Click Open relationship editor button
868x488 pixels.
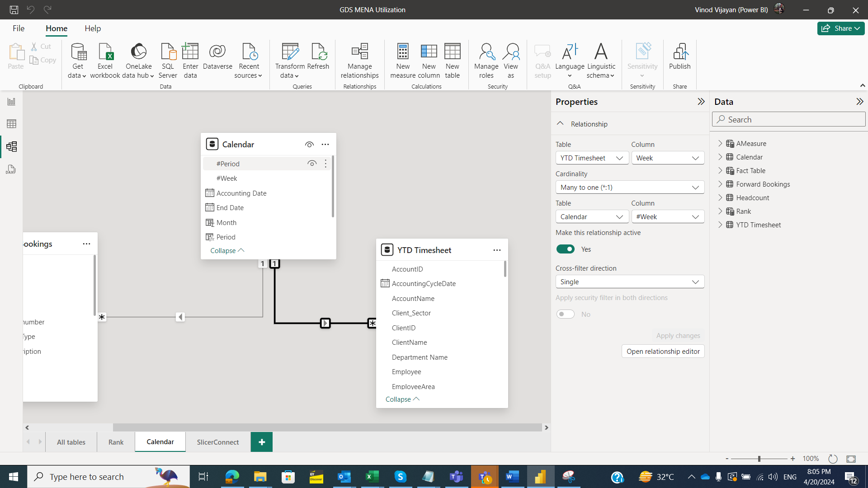click(663, 351)
